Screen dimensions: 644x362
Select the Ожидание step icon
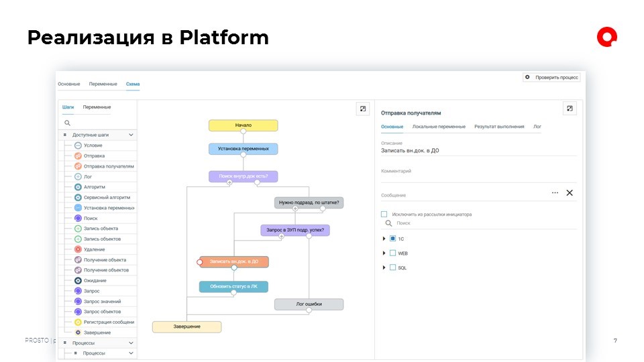[x=78, y=280]
